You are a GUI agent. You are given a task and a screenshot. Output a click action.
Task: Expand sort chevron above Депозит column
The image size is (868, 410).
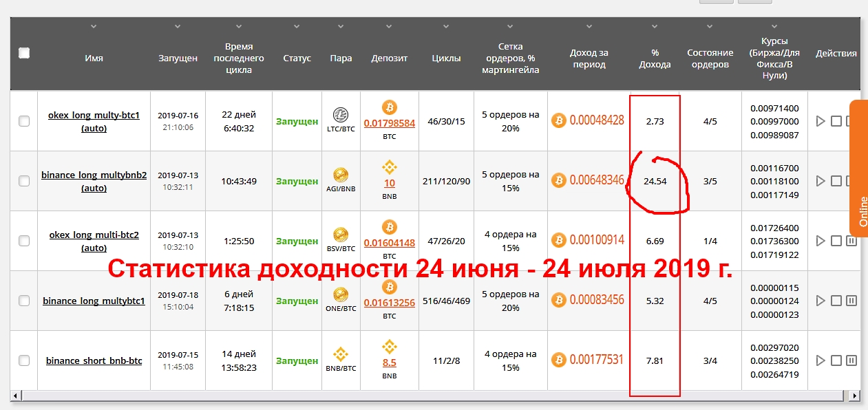click(x=390, y=27)
